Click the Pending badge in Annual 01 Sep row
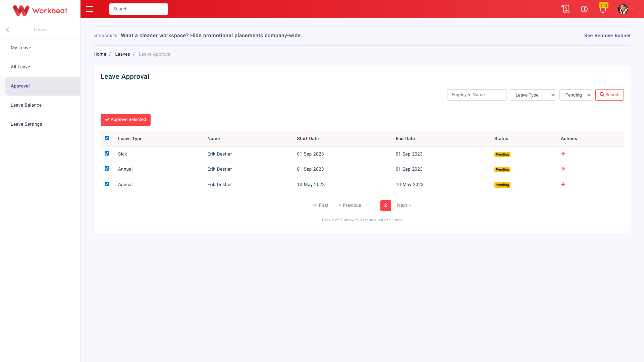This screenshot has height=362, width=644. (502, 170)
